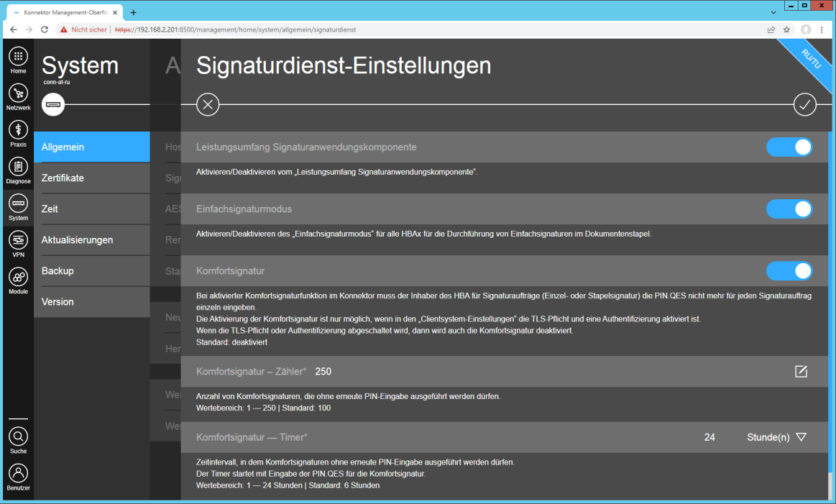Open the Suche magnifier icon
The width and height of the screenshot is (836, 504).
click(18, 437)
